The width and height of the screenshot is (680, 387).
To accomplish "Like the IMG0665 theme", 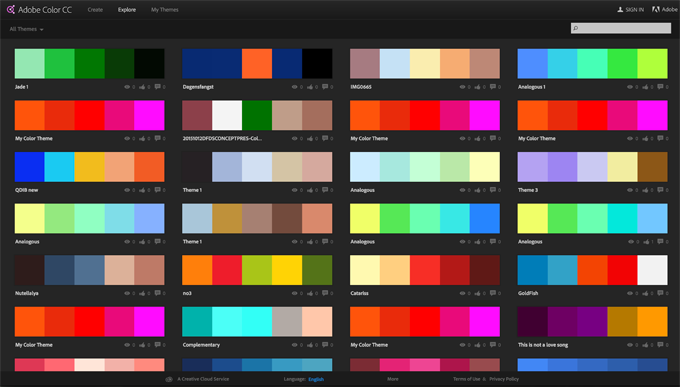I will click(x=477, y=87).
